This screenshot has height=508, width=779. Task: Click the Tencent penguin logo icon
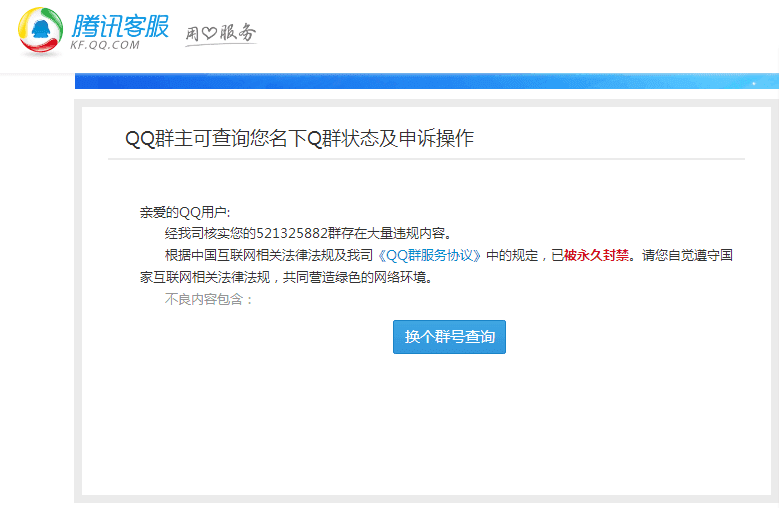[40, 31]
